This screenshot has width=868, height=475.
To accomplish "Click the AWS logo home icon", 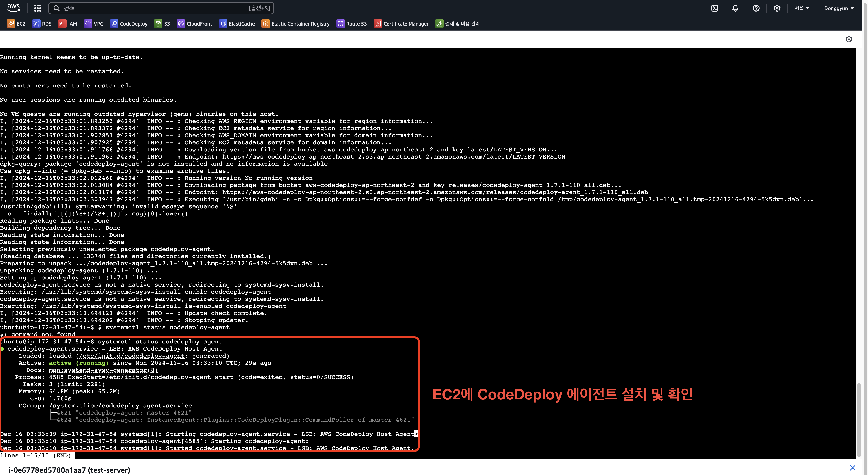I will point(13,8).
